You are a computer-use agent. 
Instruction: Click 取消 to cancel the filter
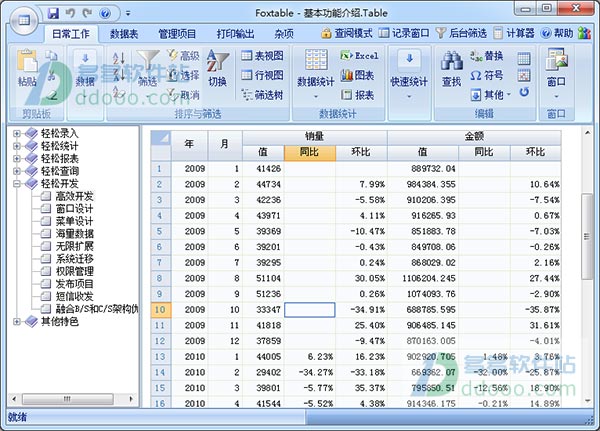(x=184, y=94)
